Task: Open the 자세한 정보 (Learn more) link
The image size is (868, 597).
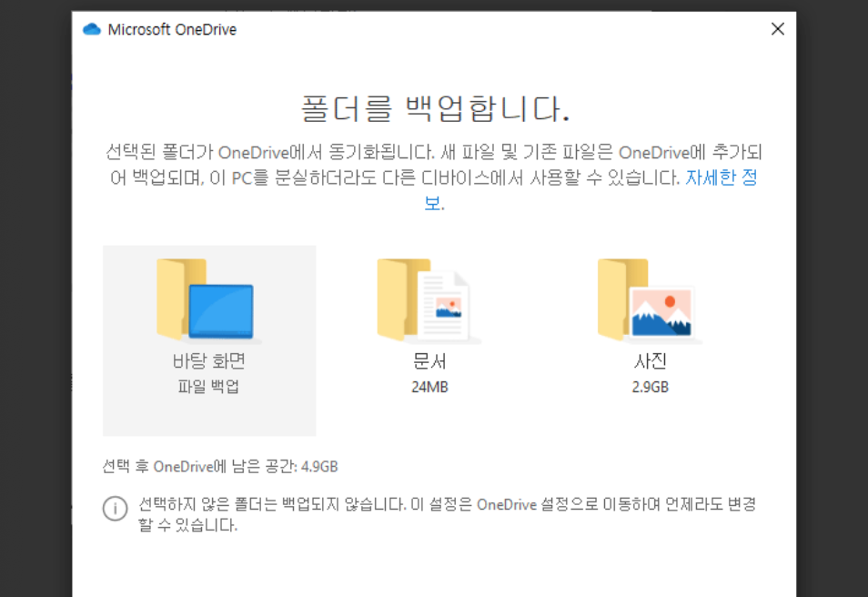Action: pyautogui.click(x=721, y=177)
